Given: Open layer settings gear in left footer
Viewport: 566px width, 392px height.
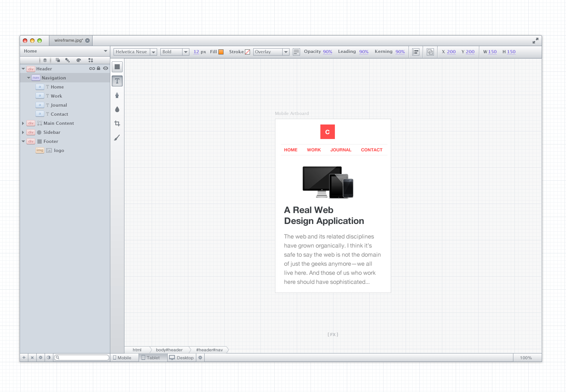Looking at the screenshot, I should point(41,358).
